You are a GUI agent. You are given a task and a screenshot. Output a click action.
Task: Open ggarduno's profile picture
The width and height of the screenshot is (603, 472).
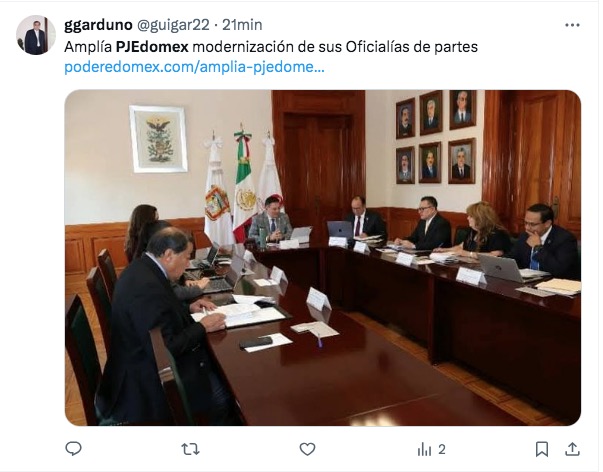tap(36, 35)
